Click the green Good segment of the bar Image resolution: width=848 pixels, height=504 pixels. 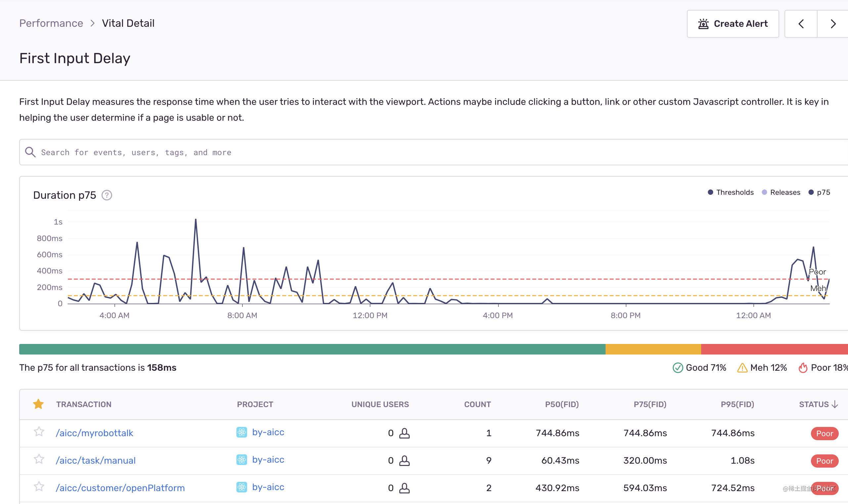tap(312, 349)
